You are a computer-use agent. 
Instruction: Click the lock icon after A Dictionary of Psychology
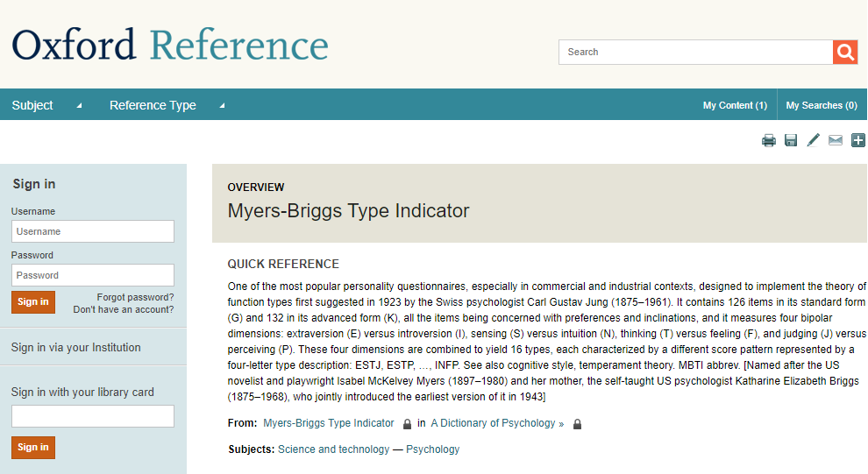tap(577, 424)
